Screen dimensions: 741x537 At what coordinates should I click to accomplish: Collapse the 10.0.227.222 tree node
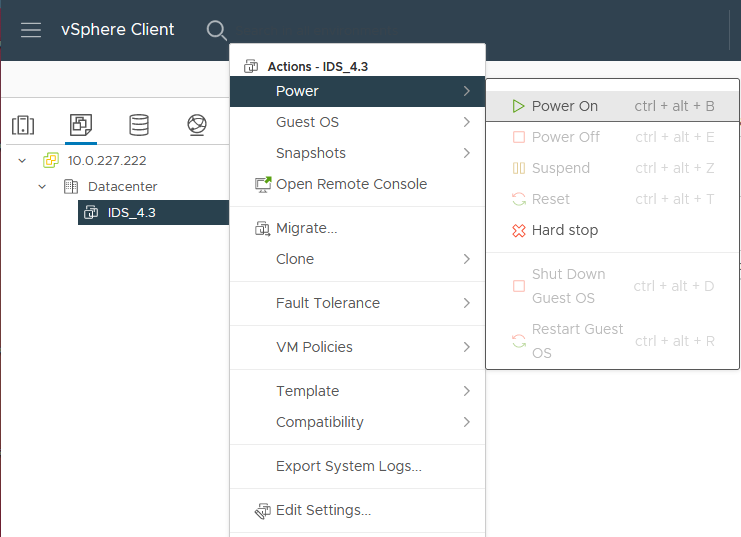(22, 161)
